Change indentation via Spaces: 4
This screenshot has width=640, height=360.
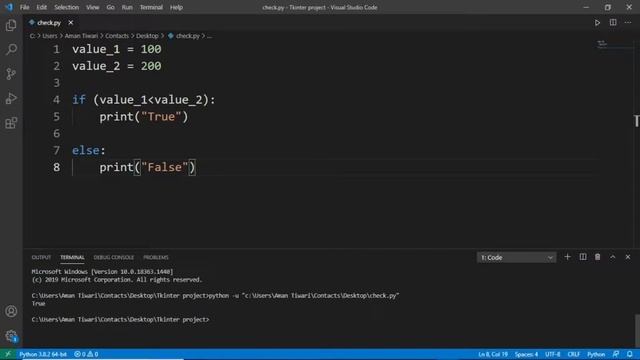pyautogui.click(x=526, y=354)
